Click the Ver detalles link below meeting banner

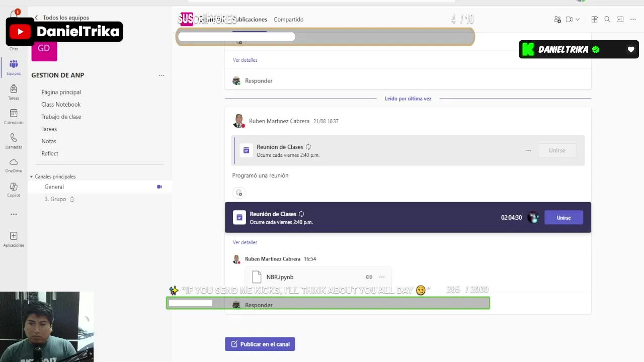click(245, 242)
